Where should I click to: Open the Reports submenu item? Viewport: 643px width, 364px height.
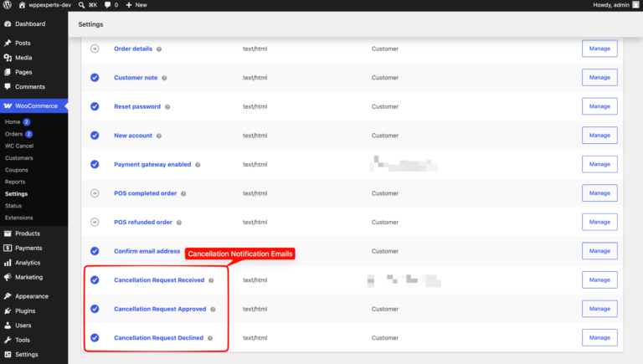(x=15, y=182)
